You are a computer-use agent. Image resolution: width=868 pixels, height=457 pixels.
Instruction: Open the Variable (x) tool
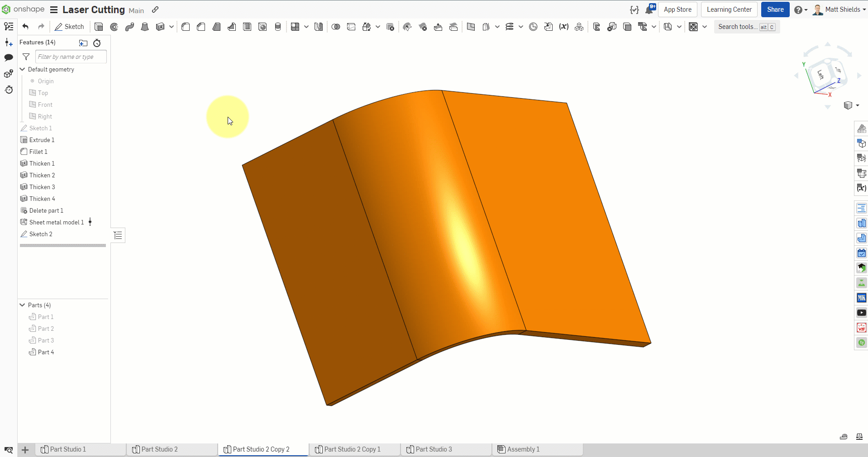[x=564, y=27]
